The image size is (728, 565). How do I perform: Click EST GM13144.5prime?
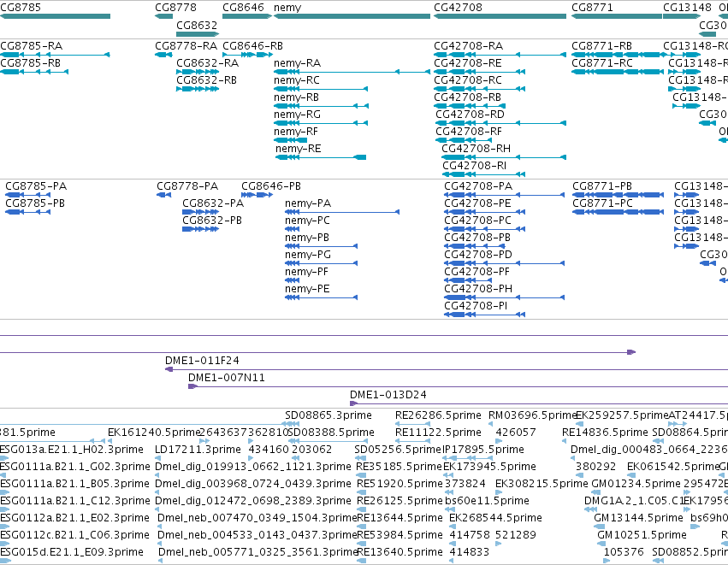[x=638, y=518]
